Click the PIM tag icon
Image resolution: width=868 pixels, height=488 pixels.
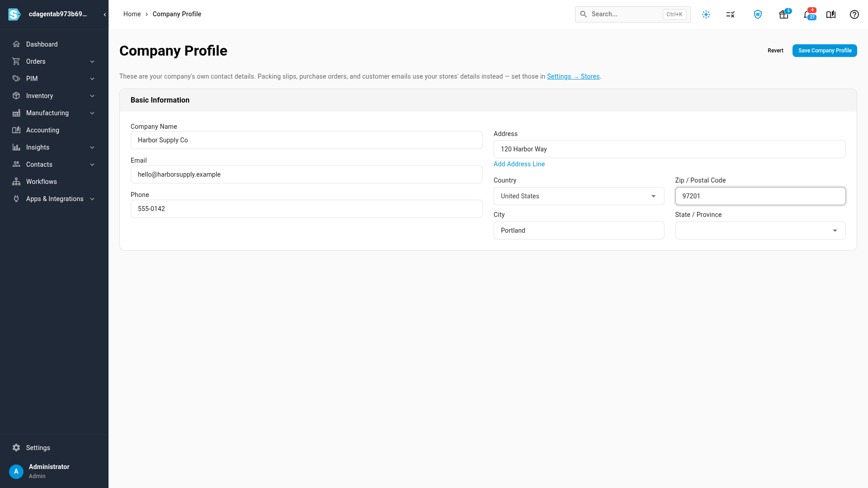16,79
